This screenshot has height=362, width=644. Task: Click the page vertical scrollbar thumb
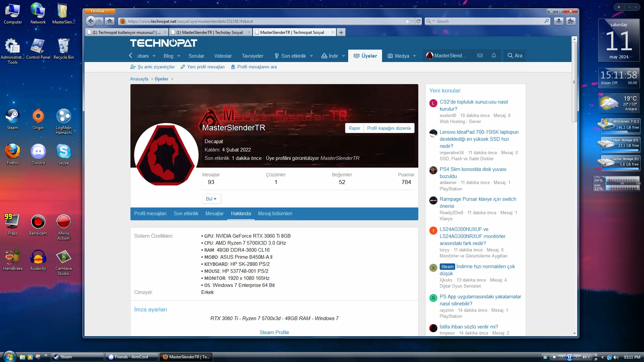click(574, 82)
